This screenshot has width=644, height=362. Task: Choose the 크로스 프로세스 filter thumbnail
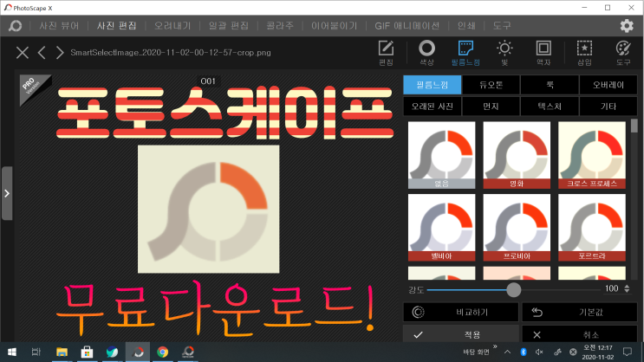(592, 155)
